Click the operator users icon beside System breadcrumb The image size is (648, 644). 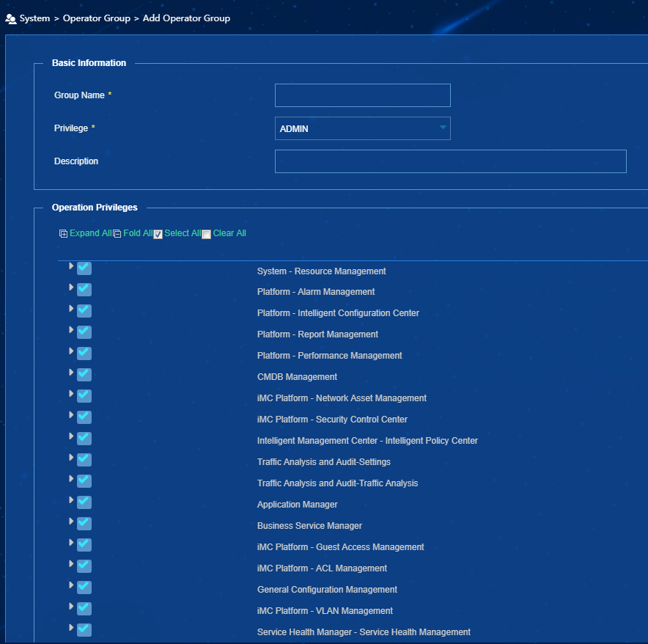(x=11, y=18)
